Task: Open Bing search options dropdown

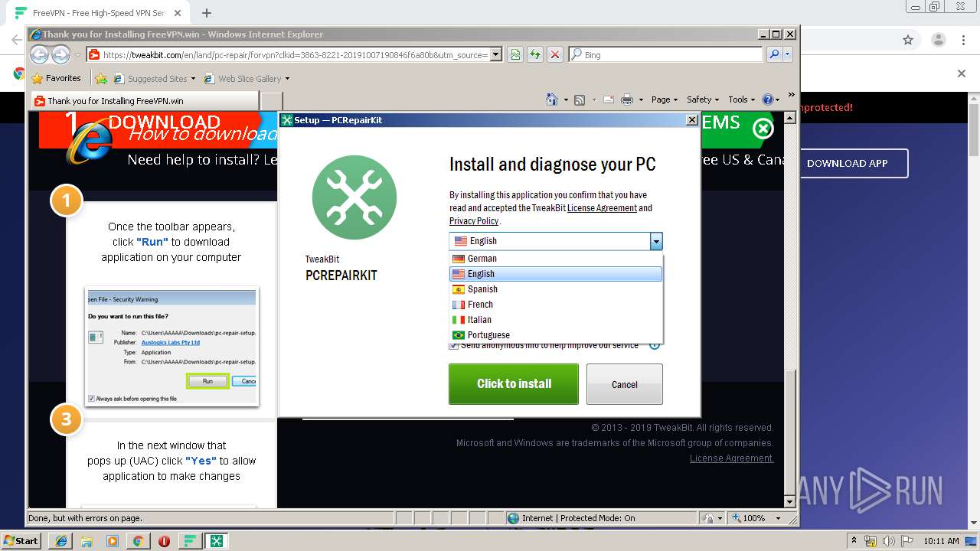Action: 788,54
